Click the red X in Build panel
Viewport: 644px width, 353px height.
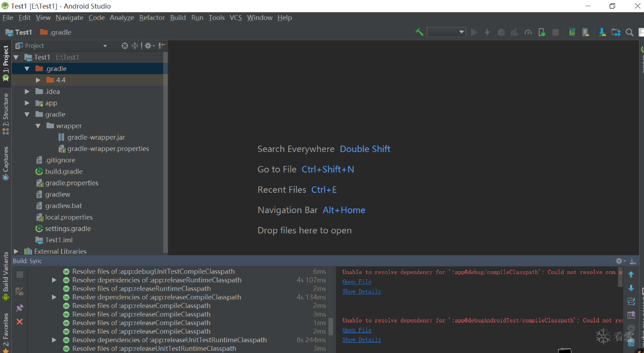(20, 321)
